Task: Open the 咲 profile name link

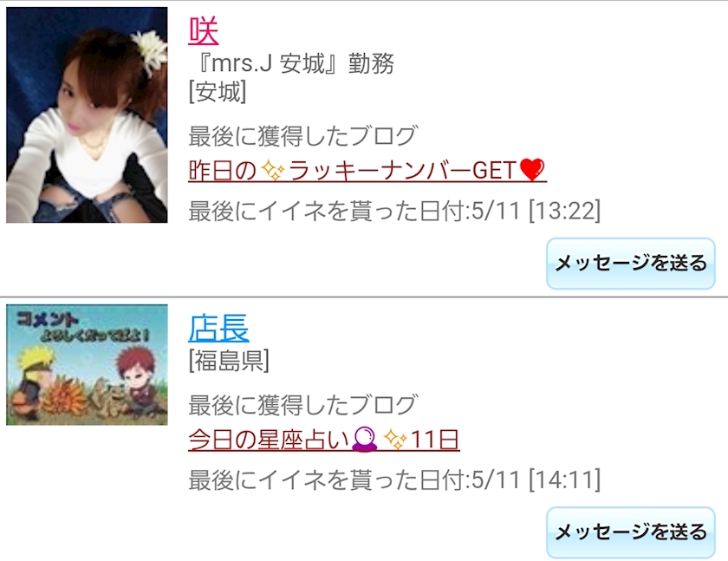Action: (x=204, y=31)
